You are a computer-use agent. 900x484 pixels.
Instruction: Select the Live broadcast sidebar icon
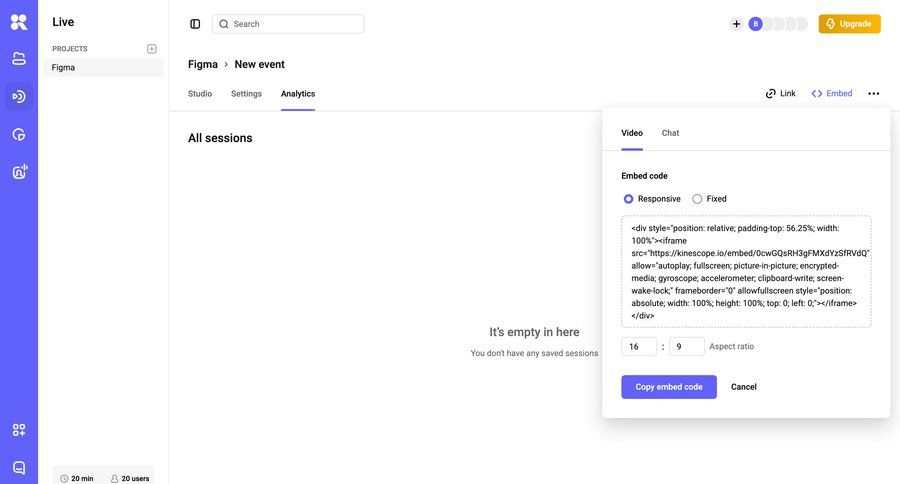click(19, 96)
